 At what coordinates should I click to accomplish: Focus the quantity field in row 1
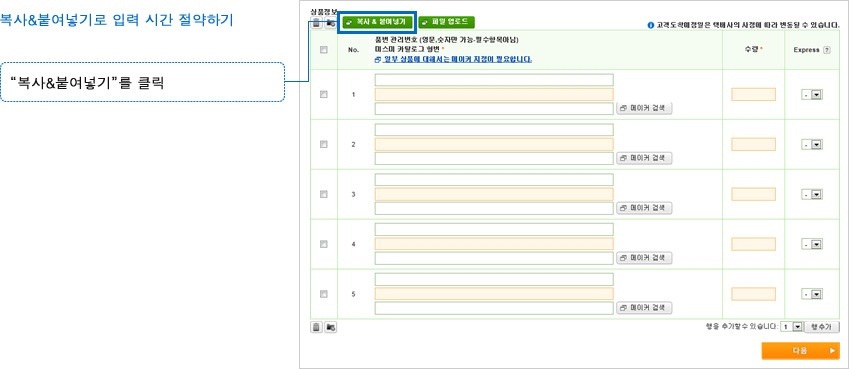coord(753,94)
